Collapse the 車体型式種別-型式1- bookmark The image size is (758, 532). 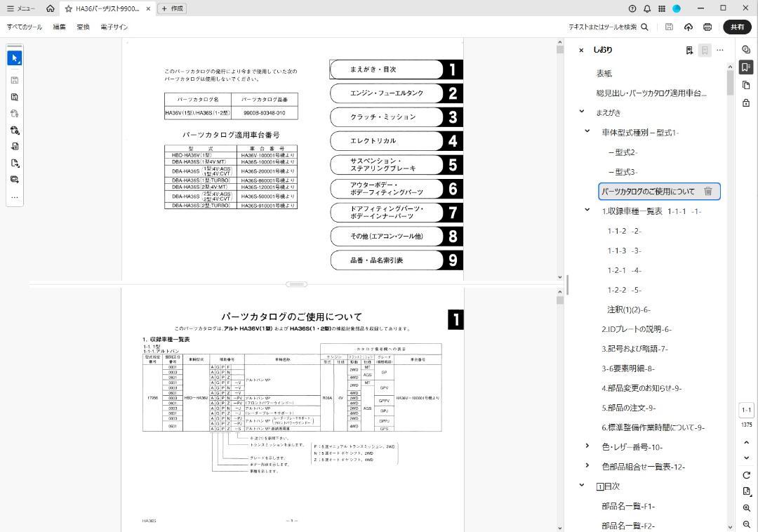[x=587, y=131]
